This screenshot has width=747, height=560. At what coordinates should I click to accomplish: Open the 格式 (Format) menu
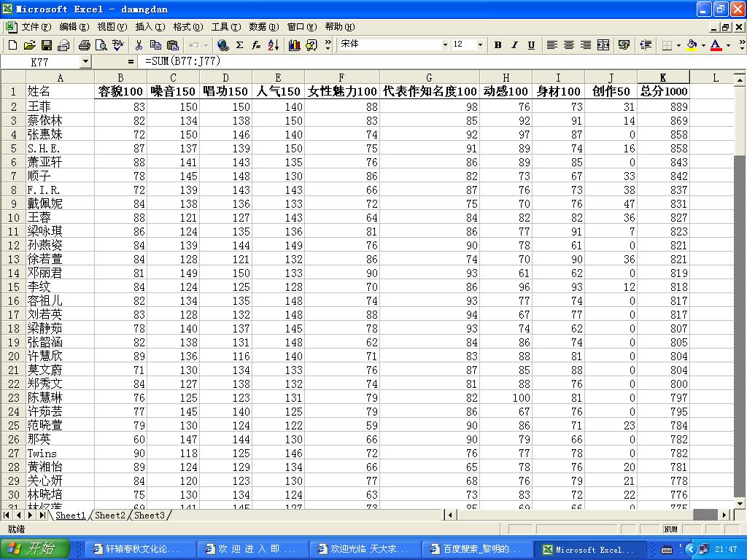click(x=187, y=27)
